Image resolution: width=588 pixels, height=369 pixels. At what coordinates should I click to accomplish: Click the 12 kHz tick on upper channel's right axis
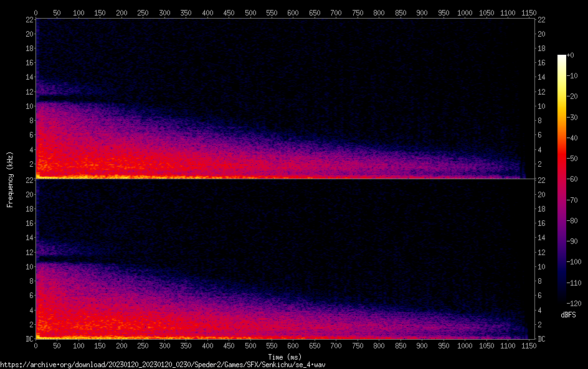(542, 91)
